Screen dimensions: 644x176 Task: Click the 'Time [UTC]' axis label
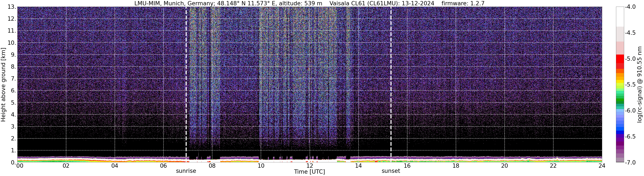pos(310,172)
